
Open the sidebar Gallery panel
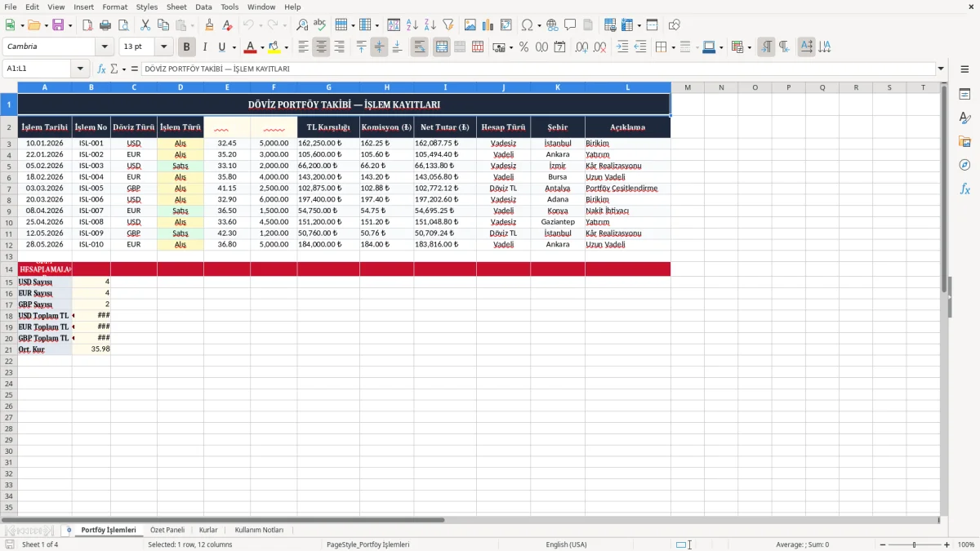tap(964, 142)
